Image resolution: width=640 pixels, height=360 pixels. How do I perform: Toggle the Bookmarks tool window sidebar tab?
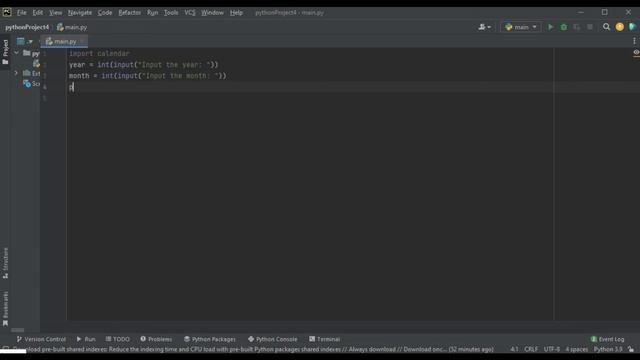[5, 309]
